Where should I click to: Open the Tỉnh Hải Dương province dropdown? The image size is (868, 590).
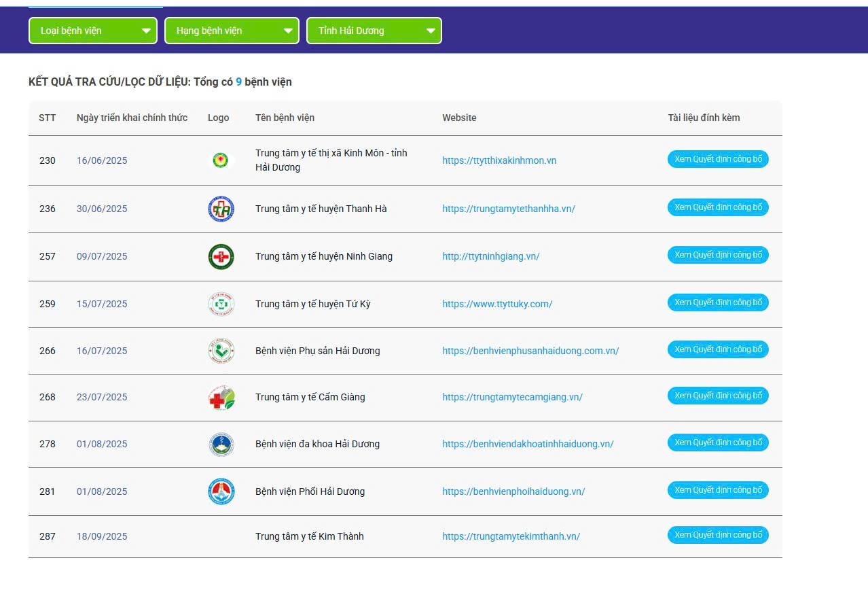click(374, 31)
